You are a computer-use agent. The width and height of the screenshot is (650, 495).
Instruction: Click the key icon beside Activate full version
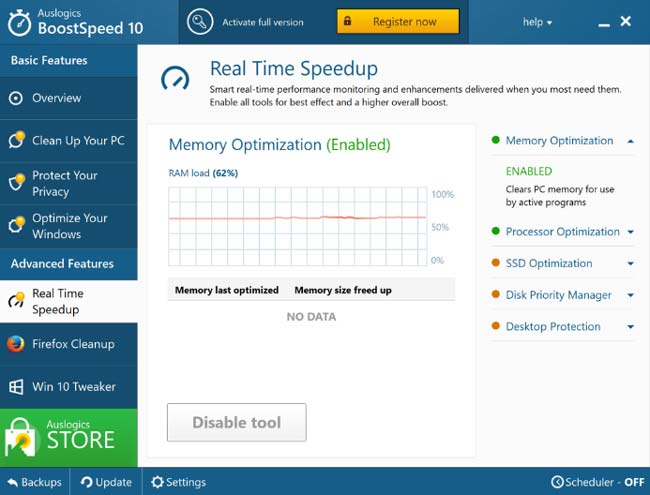point(200,22)
